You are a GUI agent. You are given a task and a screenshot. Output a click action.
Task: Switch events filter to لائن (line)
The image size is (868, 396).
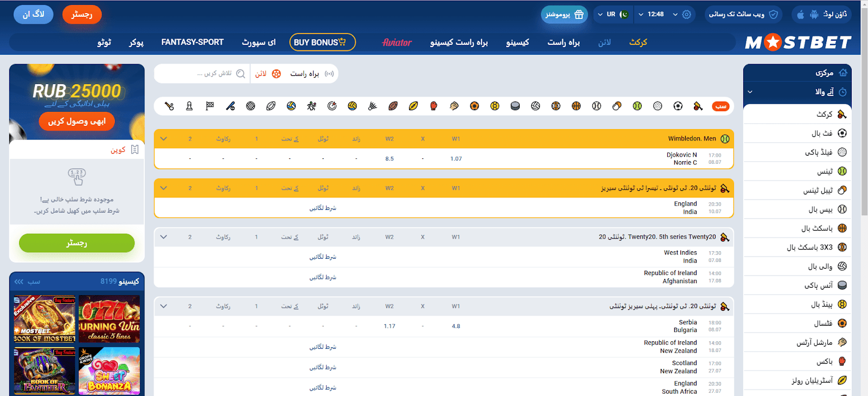(x=269, y=74)
